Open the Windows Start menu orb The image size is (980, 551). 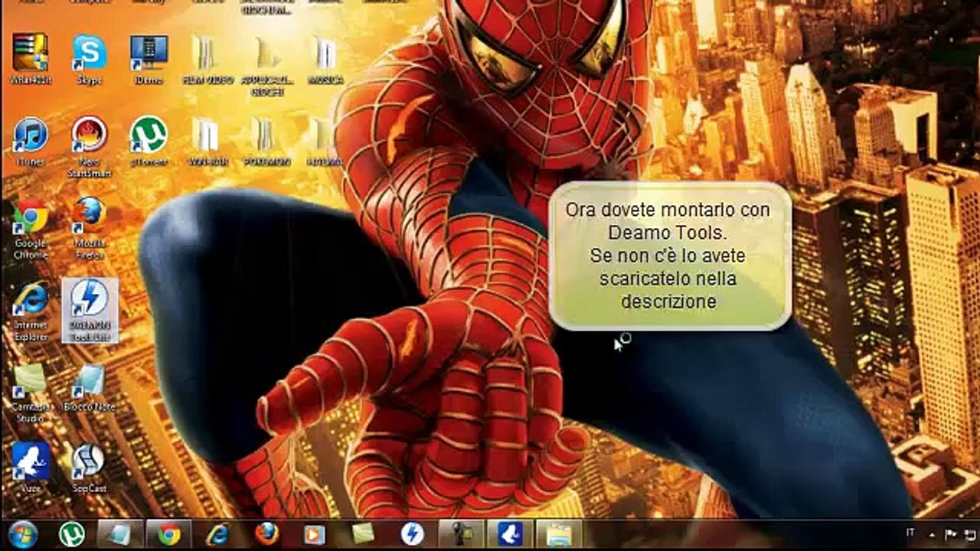(24, 533)
